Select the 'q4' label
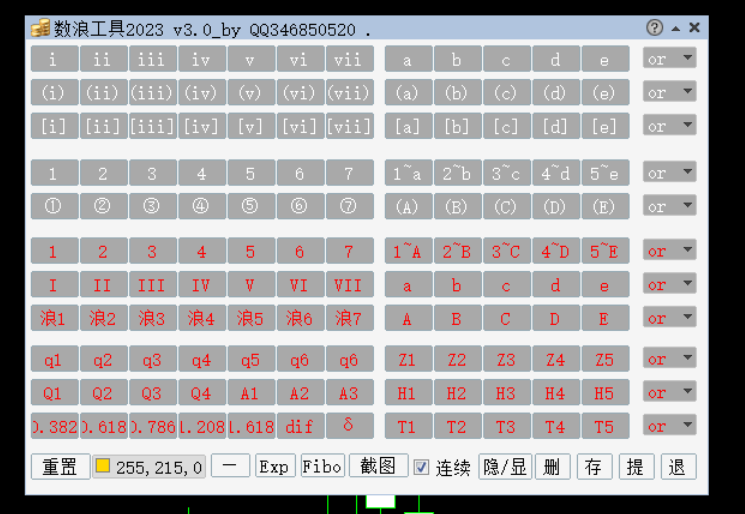 [x=201, y=359]
